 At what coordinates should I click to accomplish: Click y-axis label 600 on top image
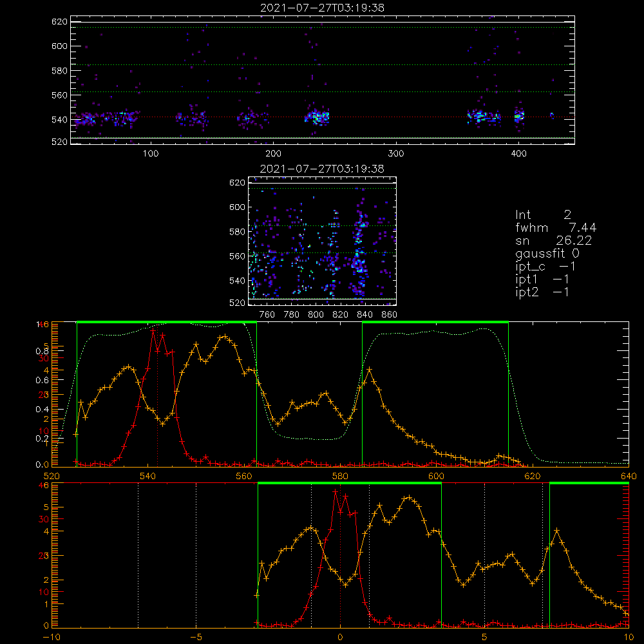coord(59,46)
